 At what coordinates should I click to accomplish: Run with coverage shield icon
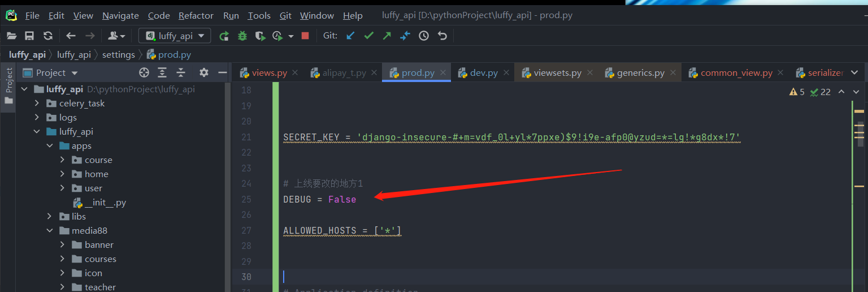260,36
